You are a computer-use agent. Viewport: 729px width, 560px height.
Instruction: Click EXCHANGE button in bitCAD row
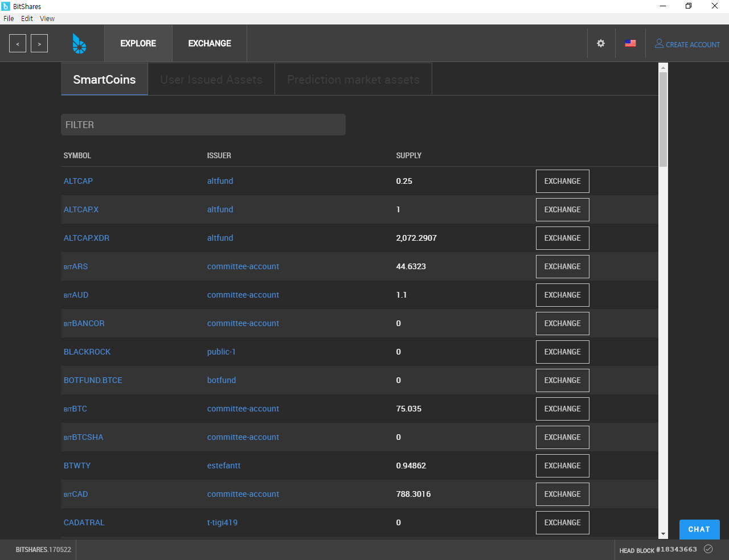pos(563,494)
